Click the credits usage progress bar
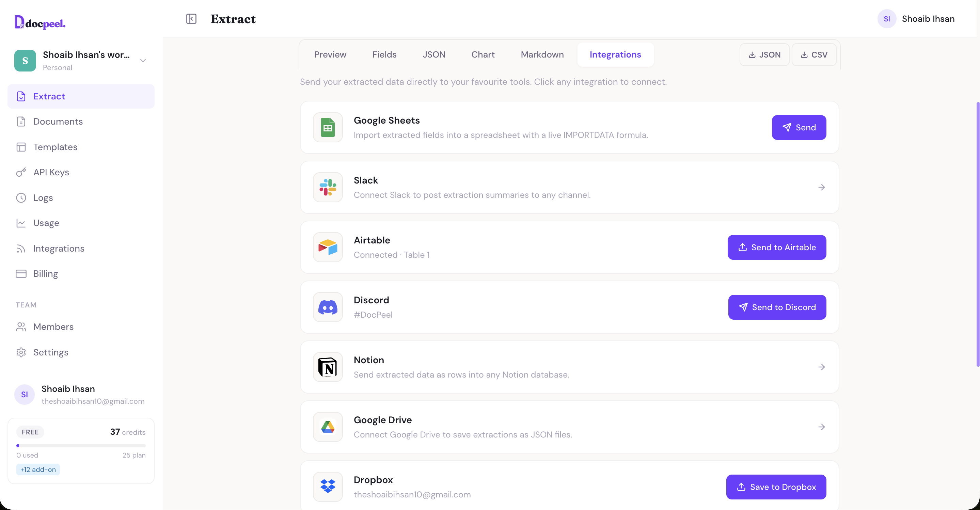Viewport: 980px width, 510px height. click(x=81, y=445)
